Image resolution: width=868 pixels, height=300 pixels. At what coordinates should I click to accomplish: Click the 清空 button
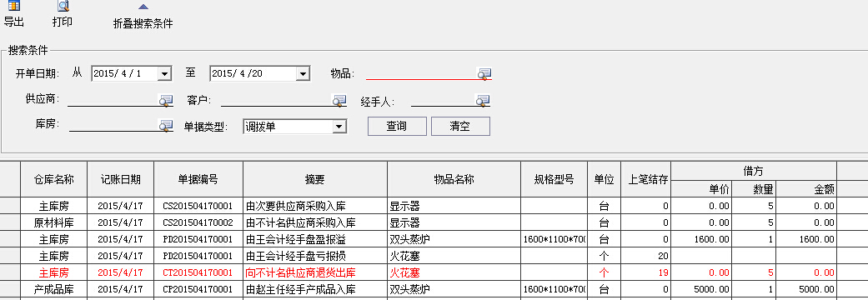click(x=460, y=126)
